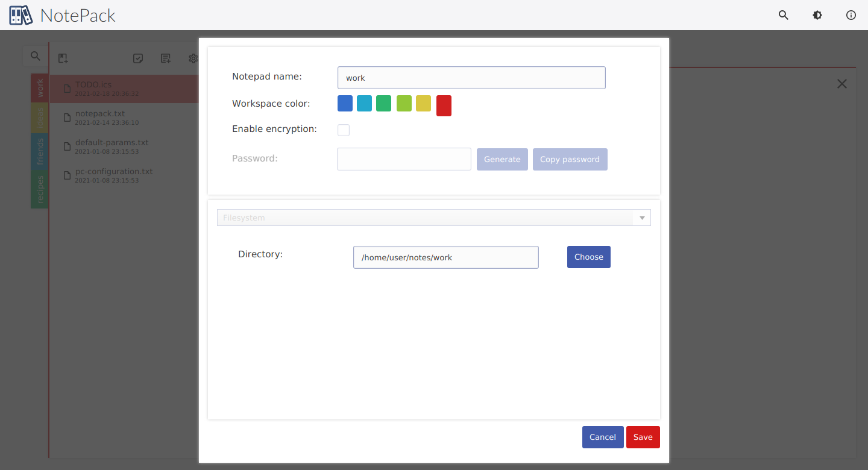Click the NotePack title text

click(78, 15)
